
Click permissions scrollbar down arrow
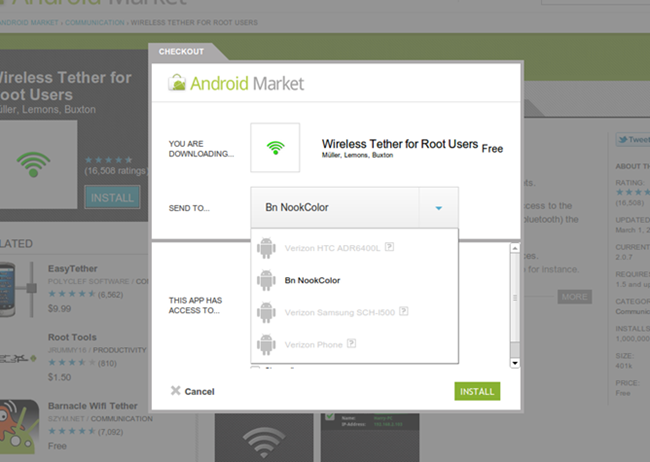tap(515, 363)
